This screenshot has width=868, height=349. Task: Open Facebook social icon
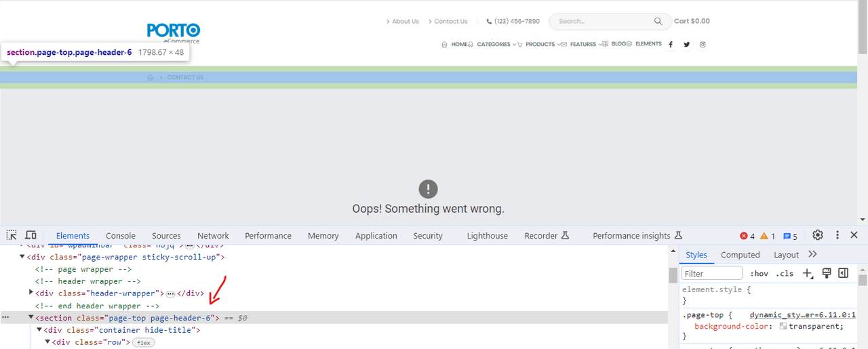pyautogui.click(x=671, y=44)
